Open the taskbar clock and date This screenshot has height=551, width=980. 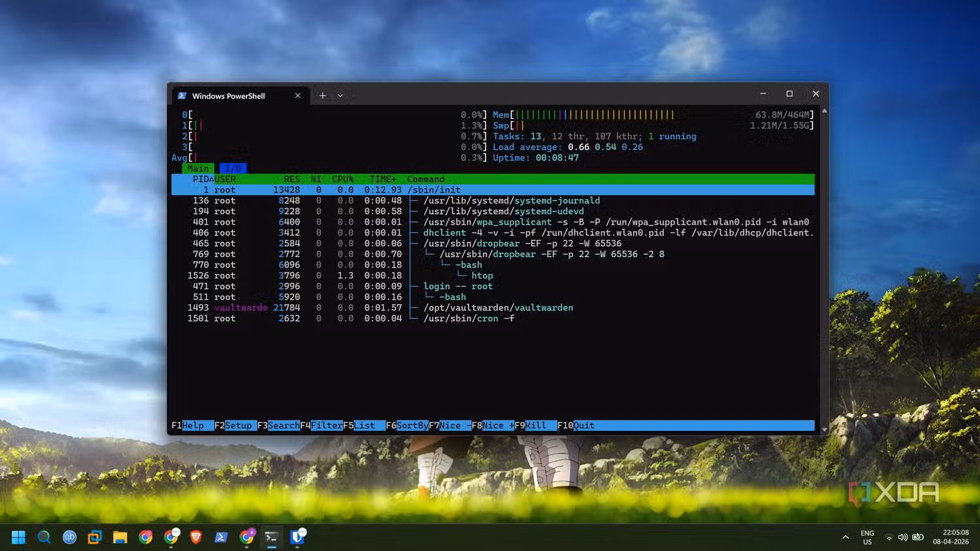[951, 537]
